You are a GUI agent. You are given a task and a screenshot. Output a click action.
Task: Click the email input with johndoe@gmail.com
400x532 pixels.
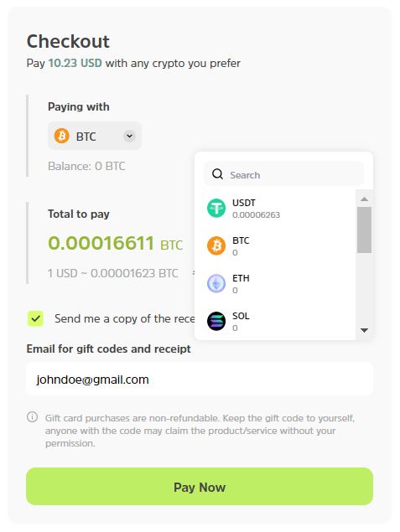tap(200, 379)
